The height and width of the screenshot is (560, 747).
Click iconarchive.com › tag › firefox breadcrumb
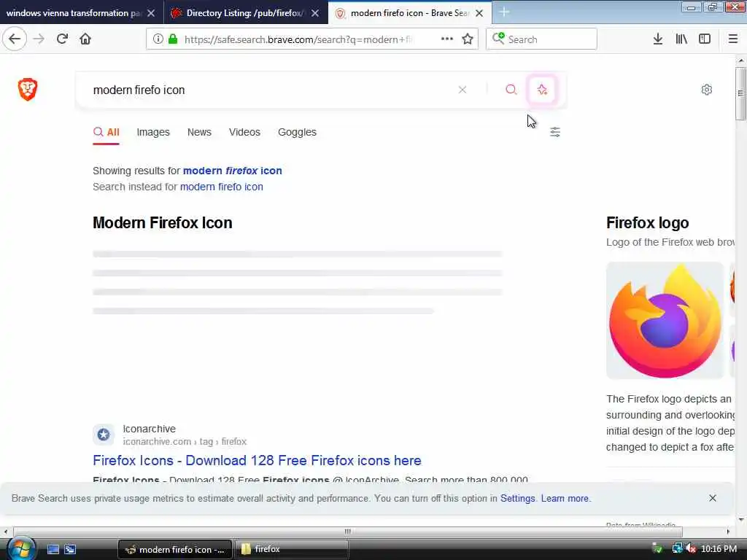point(185,441)
